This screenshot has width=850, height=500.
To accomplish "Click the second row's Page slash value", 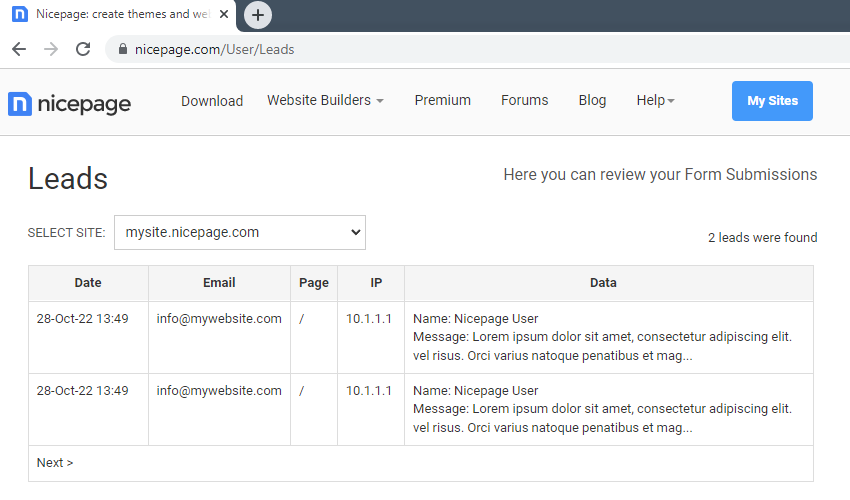I will click(301, 391).
